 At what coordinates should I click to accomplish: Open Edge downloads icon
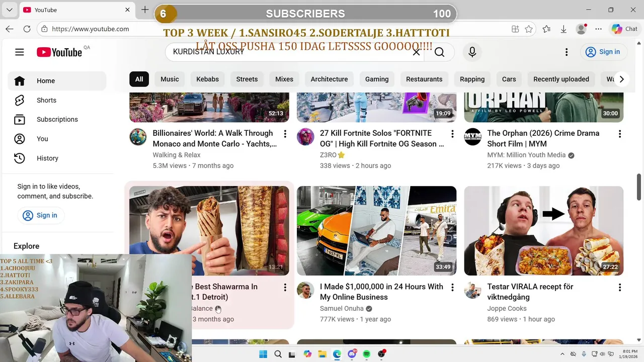564,29
